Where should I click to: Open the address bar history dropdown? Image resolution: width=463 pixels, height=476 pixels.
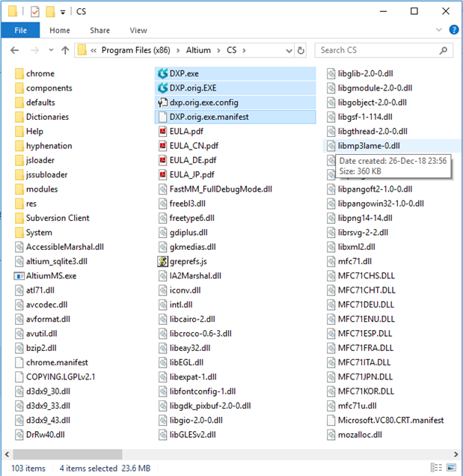(289, 51)
